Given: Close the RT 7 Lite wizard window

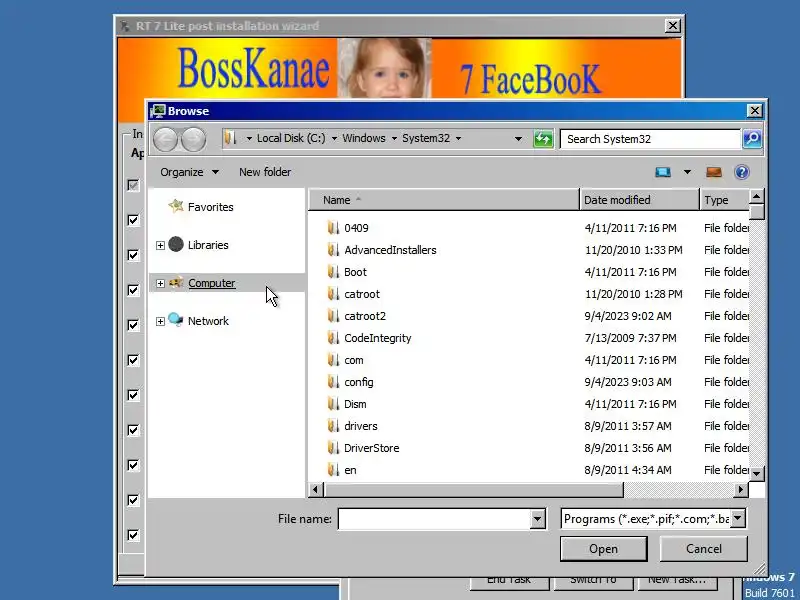Looking at the screenshot, I should (x=673, y=26).
